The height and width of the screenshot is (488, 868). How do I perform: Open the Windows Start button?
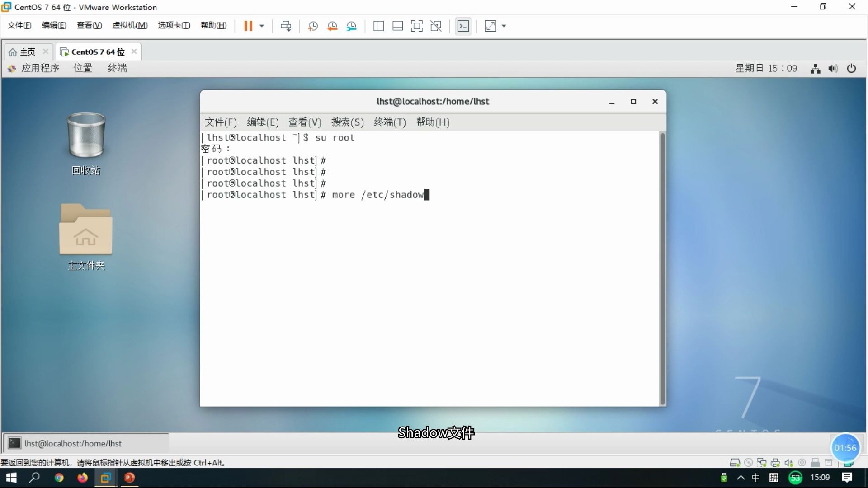point(11,478)
